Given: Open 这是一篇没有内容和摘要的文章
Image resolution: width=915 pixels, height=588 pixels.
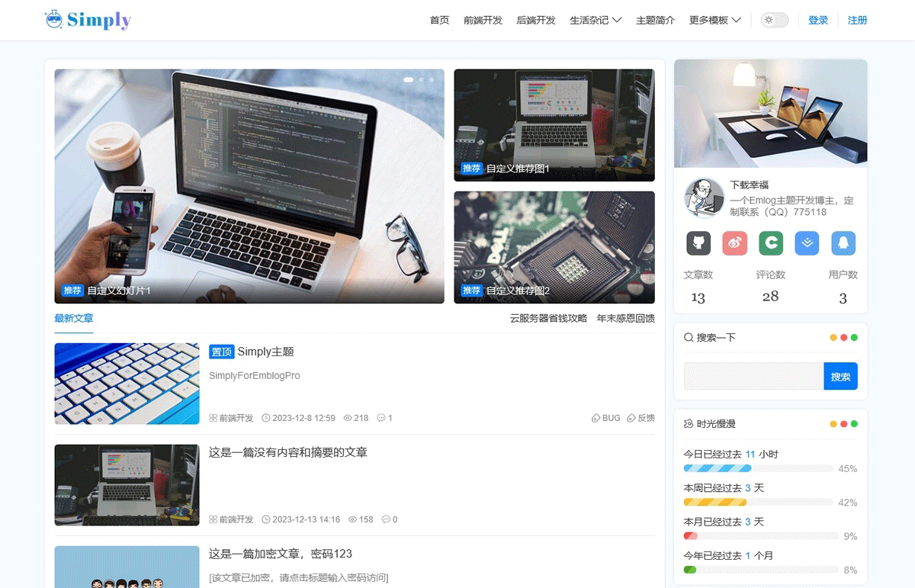Looking at the screenshot, I should (288, 452).
